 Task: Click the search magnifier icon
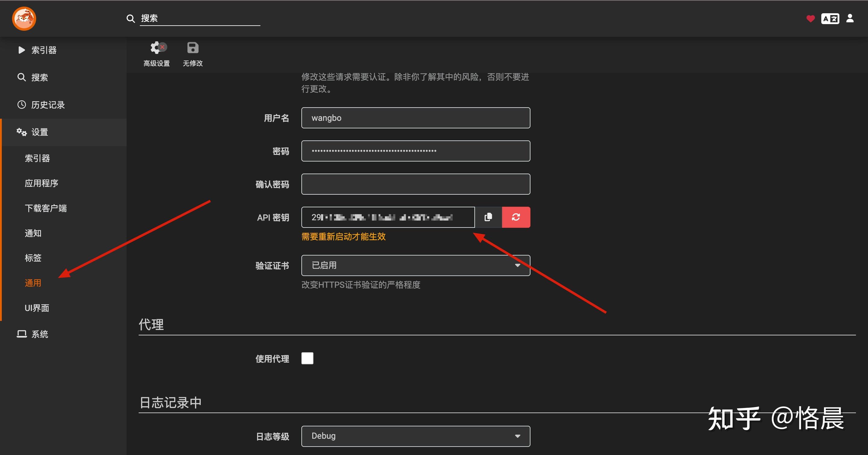(x=131, y=18)
